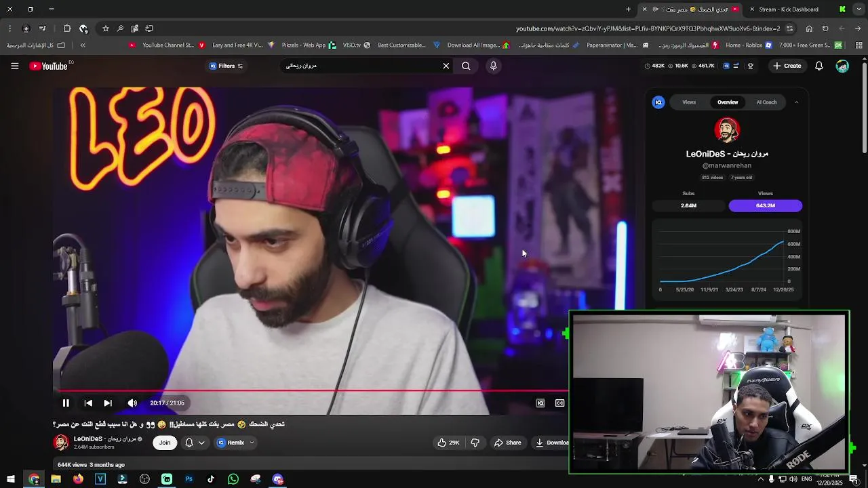This screenshot has height=488, width=868.
Task: Mute the video volume
Action: point(132,403)
